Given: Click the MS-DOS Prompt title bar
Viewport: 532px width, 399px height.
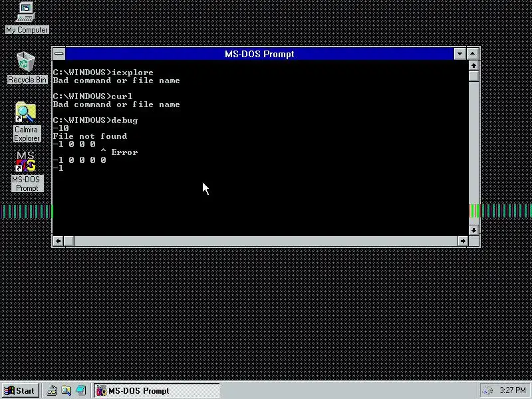Looking at the screenshot, I should coord(259,54).
